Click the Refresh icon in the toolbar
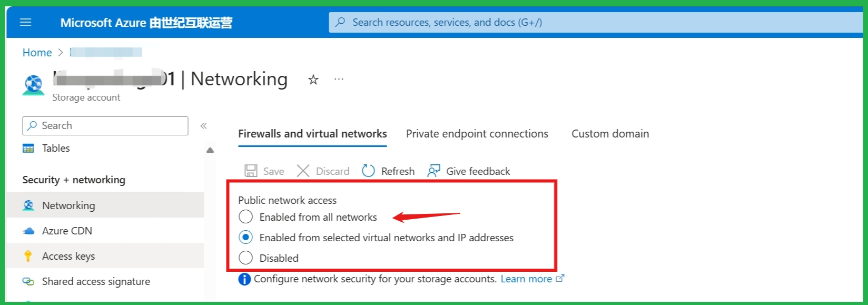 pyautogui.click(x=368, y=171)
